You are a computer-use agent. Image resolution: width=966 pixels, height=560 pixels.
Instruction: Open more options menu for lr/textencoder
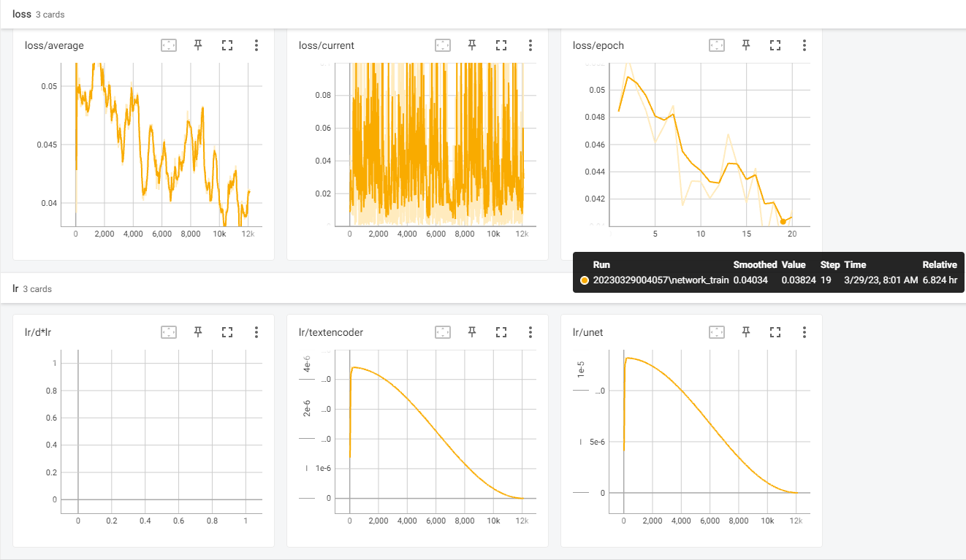[530, 332]
